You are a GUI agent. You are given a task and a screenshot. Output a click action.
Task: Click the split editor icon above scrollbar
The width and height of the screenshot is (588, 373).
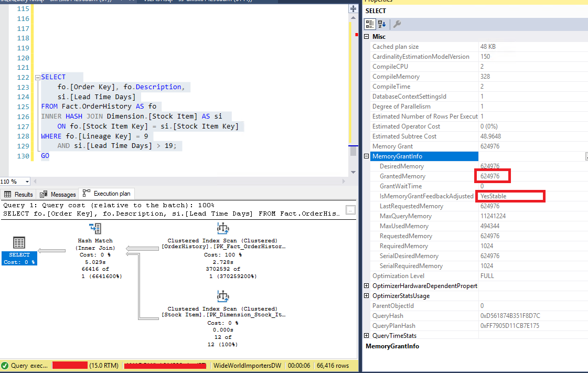pyautogui.click(x=353, y=8)
